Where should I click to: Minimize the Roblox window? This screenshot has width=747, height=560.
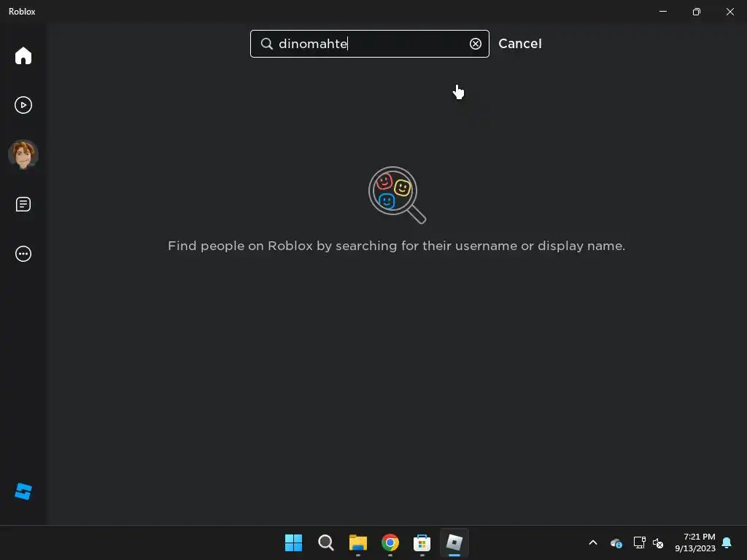(x=662, y=12)
